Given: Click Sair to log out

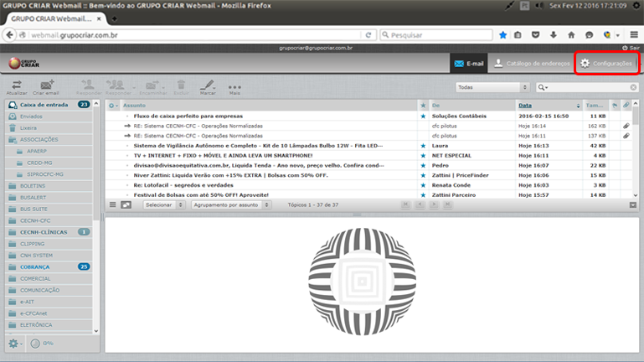Looking at the screenshot, I should pyautogui.click(x=631, y=48).
